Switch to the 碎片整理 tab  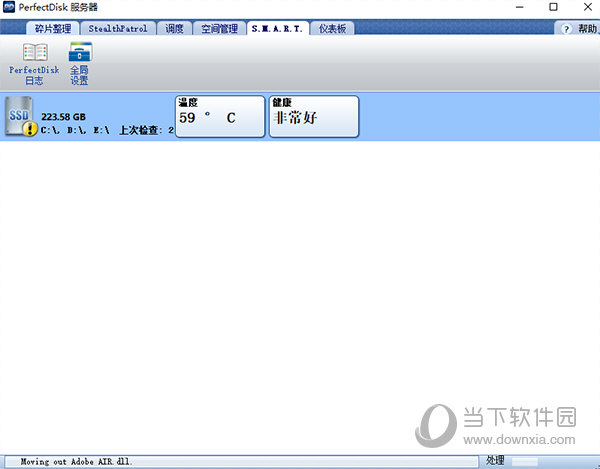[x=53, y=28]
